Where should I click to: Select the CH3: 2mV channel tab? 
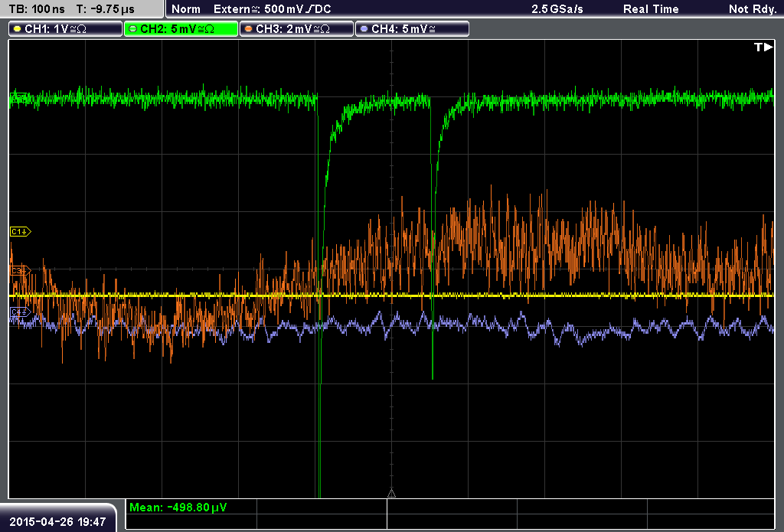(x=296, y=29)
